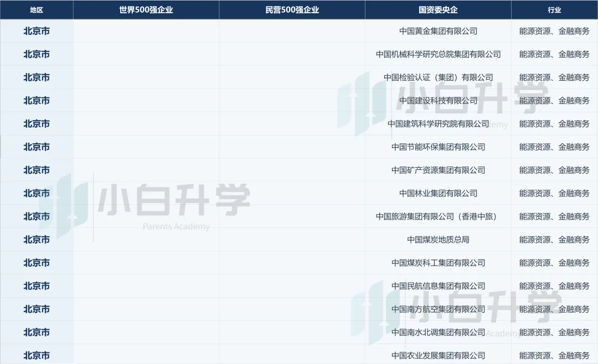Viewport: 598px width, 364px height.
Task: Click the 世界500强企业 column header
Action: [x=146, y=10]
